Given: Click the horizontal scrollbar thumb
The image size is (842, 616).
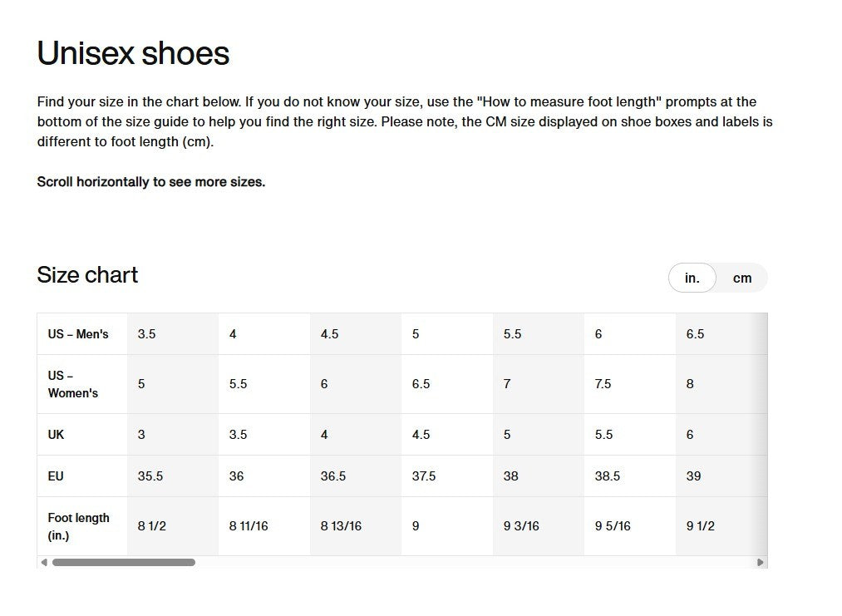Looking at the screenshot, I should point(123,563).
